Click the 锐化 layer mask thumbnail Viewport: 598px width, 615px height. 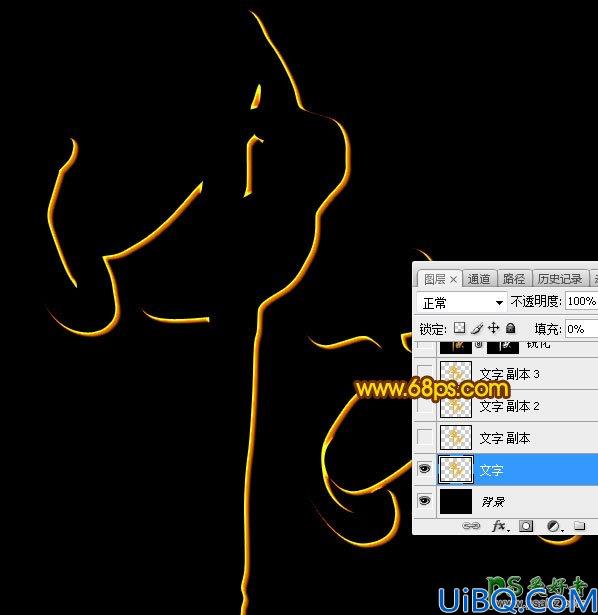tap(503, 347)
